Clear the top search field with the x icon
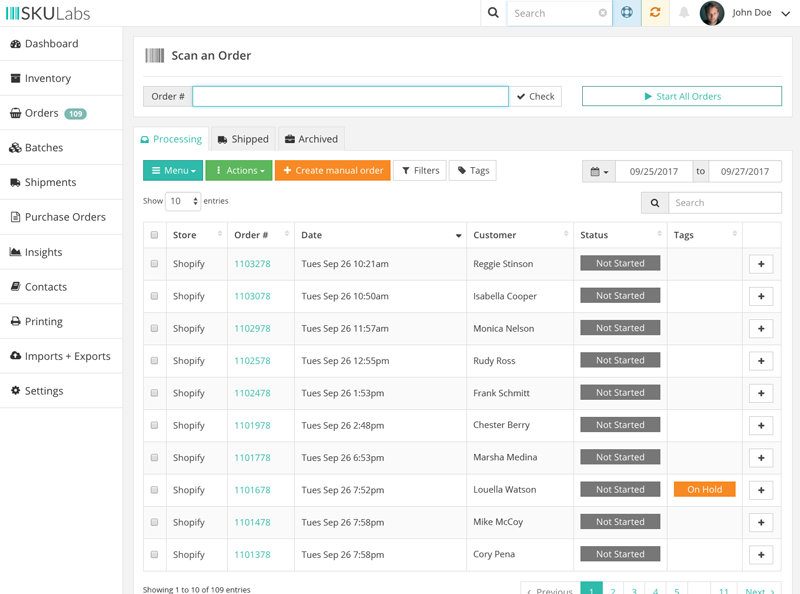800x594 pixels. (x=603, y=13)
